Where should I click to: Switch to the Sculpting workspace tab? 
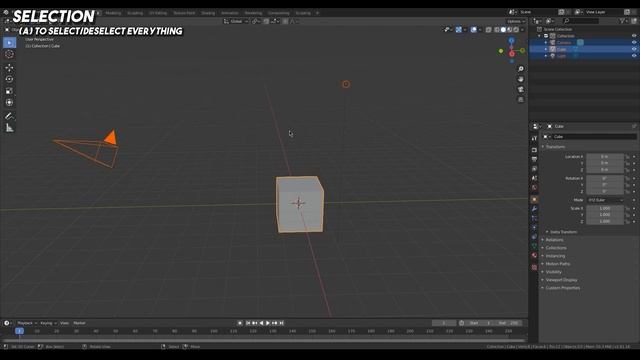(135, 13)
